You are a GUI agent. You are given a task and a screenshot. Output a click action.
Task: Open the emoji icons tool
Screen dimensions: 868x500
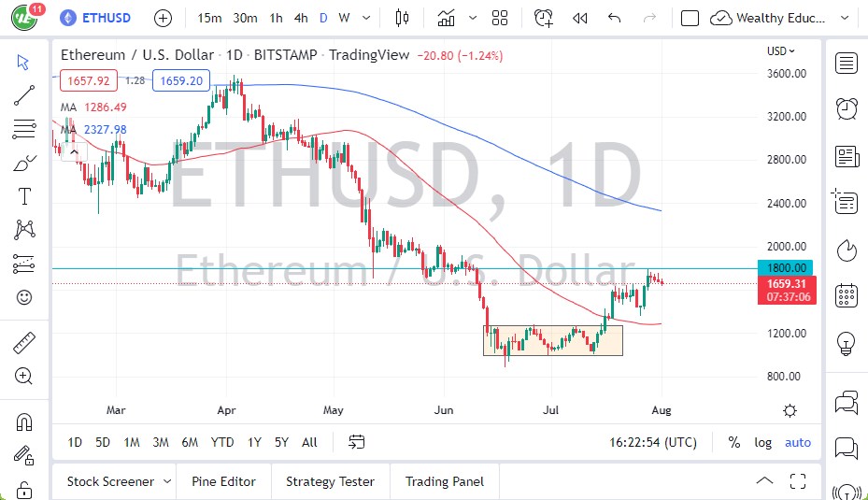(x=24, y=297)
